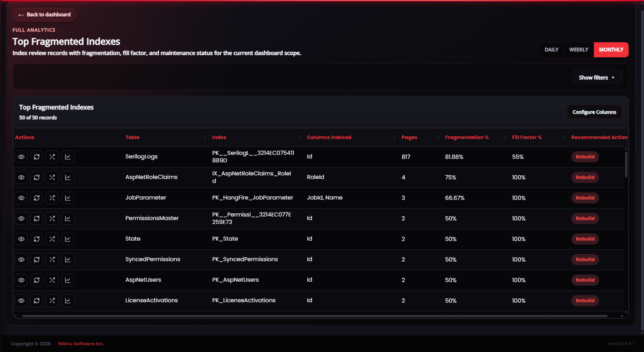Open trend chart icon for SyncedPermissions row
The width and height of the screenshot is (644, 352).
click(x=68, y=260)
